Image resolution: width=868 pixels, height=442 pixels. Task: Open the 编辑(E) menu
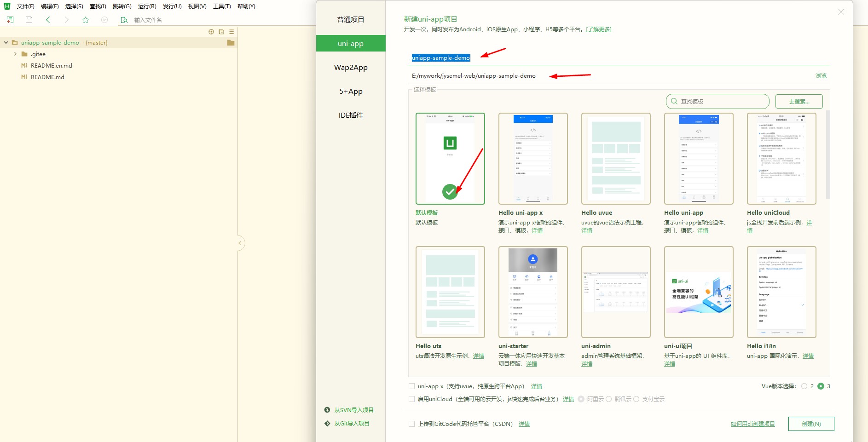pos(50,6)
